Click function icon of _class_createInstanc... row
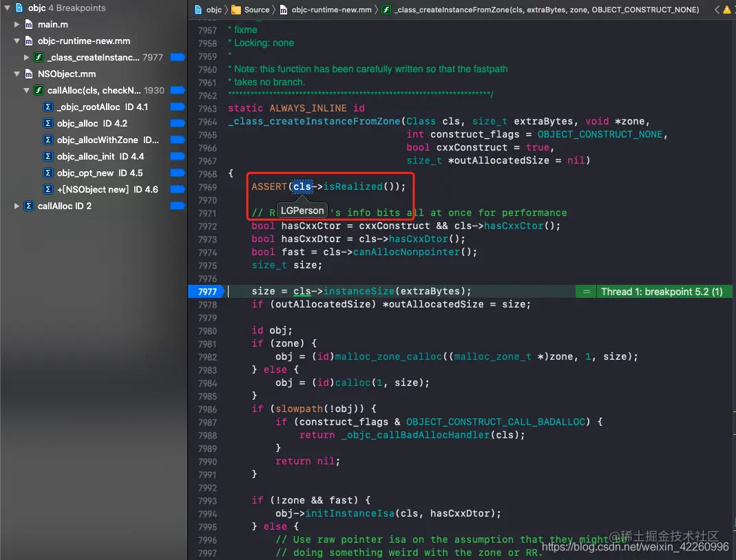 [39, 57]
